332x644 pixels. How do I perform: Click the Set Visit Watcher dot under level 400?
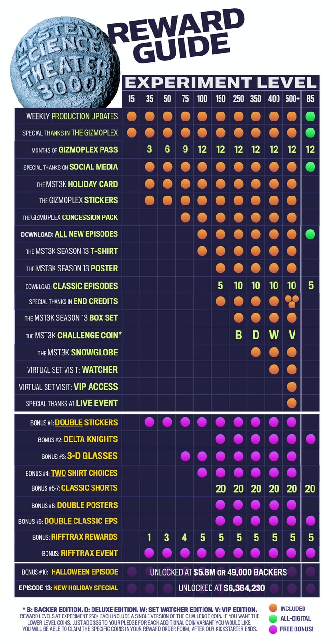tap(274, 369)
